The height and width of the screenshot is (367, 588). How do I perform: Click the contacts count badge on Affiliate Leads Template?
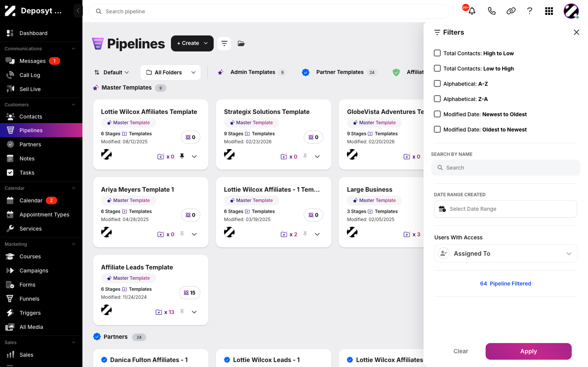coord(190,293)
